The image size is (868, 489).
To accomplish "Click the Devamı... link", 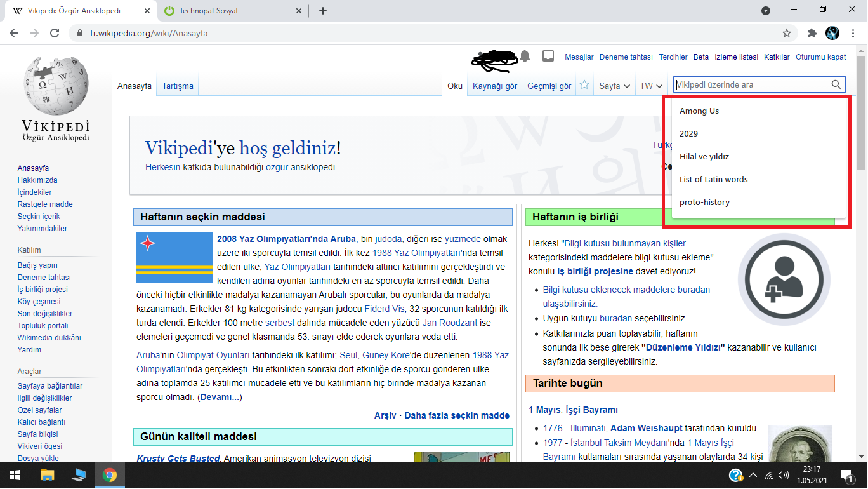I will (220, 398).
